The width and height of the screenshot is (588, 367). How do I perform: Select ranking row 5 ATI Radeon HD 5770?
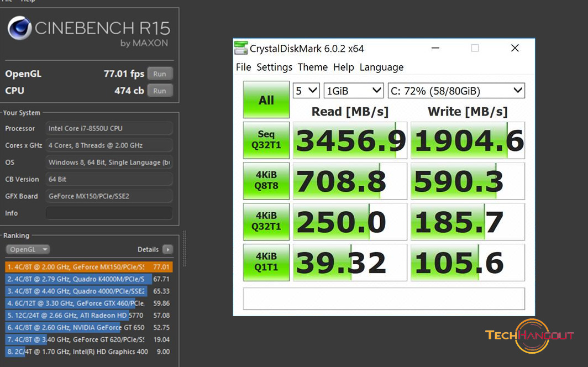[x=89, y=315]
